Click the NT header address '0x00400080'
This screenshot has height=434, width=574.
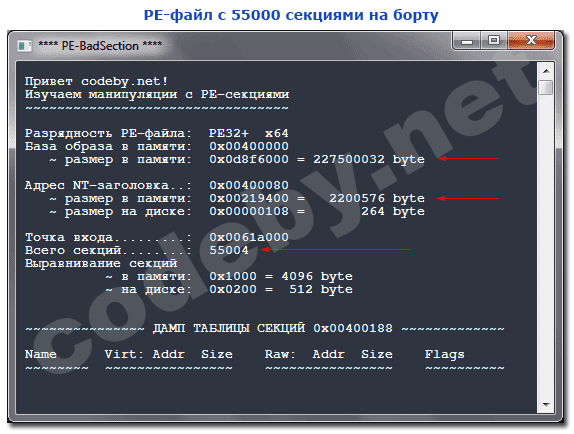coord(249,185)
